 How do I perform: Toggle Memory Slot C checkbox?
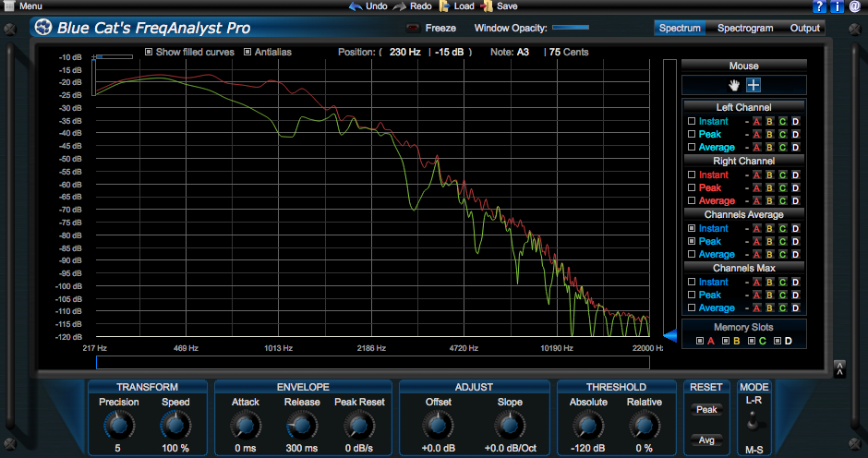752,341
